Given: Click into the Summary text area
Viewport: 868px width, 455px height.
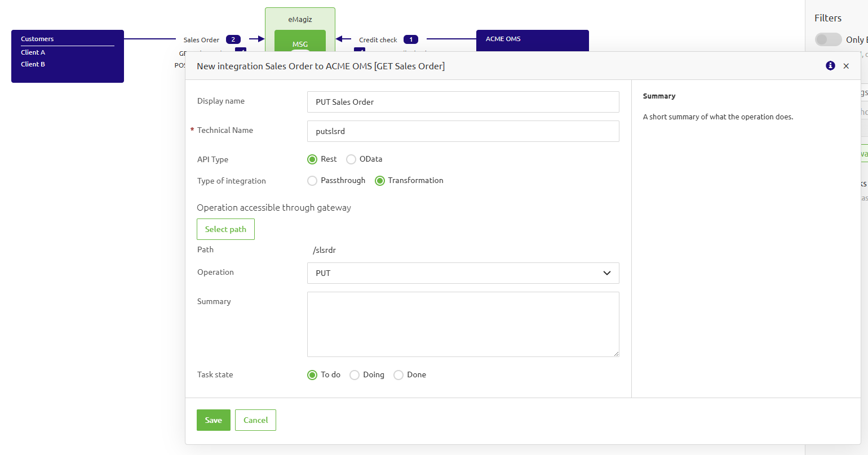Looking at the screenshot, I should (463, 324).
